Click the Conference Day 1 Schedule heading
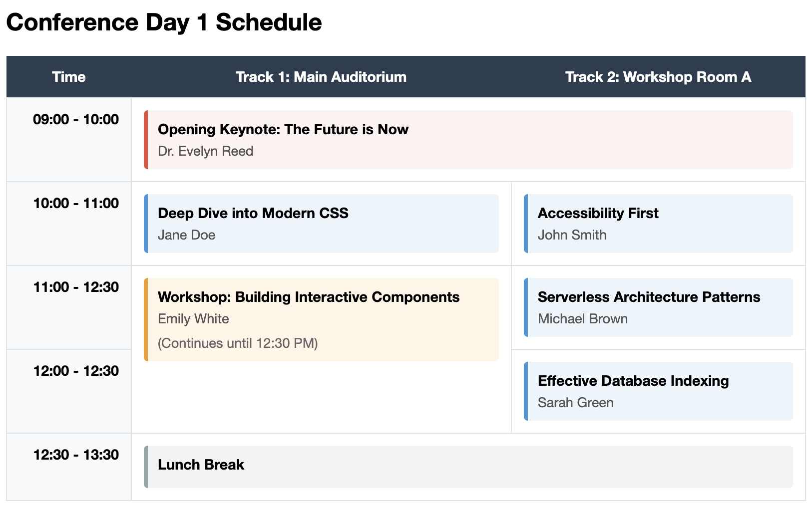Viewport: 812px width, 509px height. point(164,22)
